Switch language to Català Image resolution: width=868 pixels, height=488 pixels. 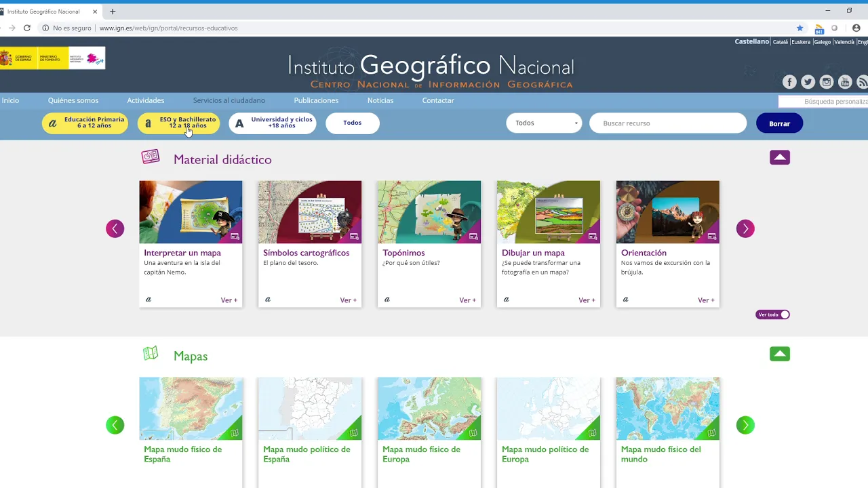[x=781, y=42]
